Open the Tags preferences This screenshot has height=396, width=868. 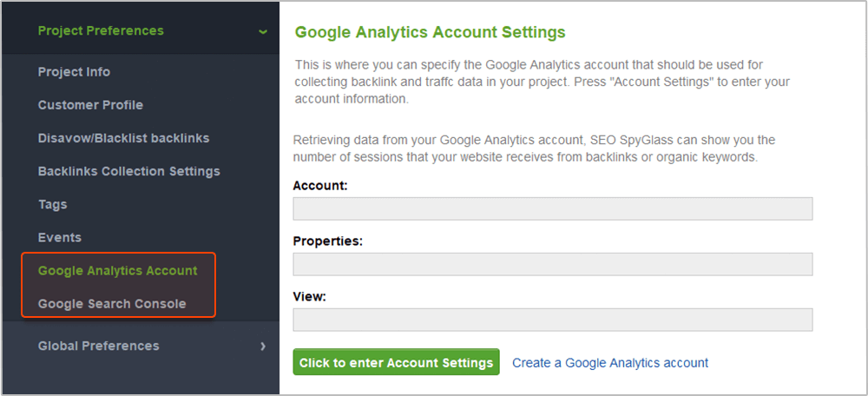(53, 204)
